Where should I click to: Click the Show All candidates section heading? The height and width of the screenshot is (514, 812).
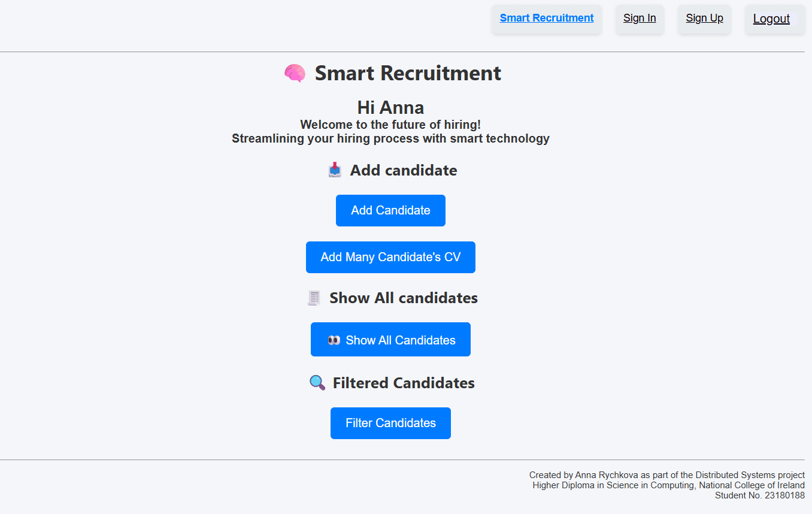tap(403, 298)
